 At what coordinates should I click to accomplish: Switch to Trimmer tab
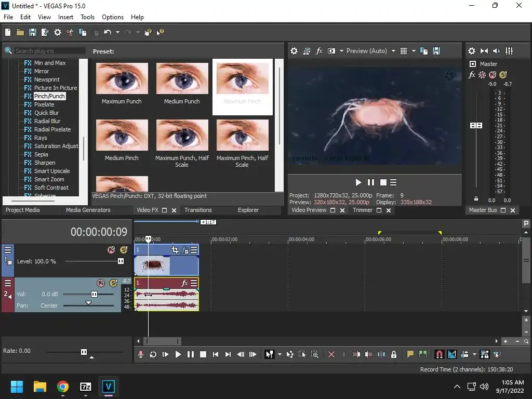point(362,210)
